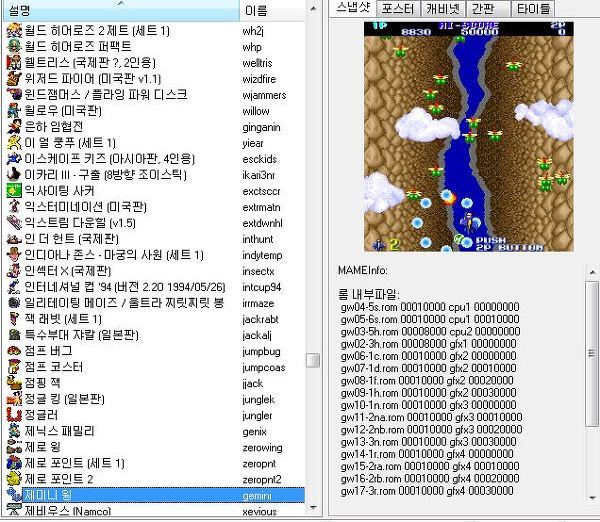Click the gw17-3r.rom line in MAMEInfo
The image size is (600, 522).
pyautogui.click(x=427, y=491)
